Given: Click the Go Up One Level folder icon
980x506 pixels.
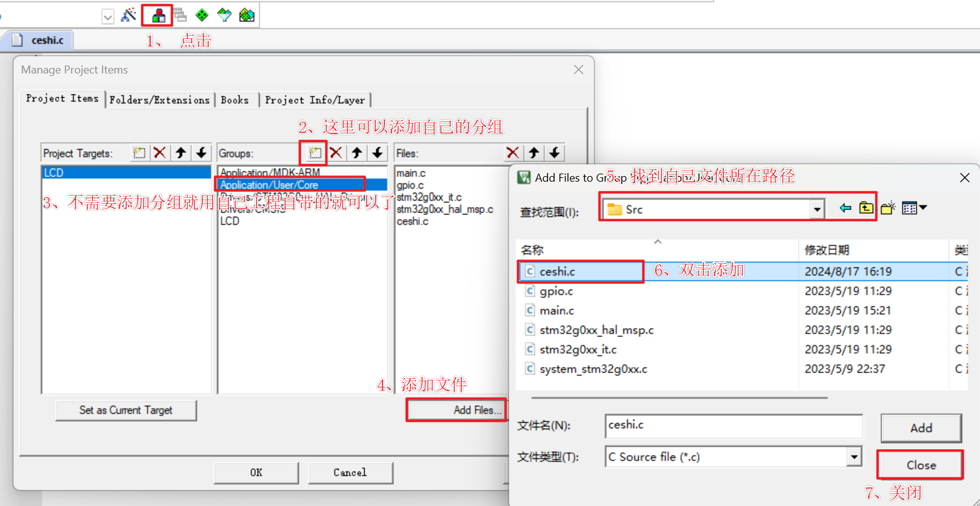Looking at the screenshot, I should (866, 208).
